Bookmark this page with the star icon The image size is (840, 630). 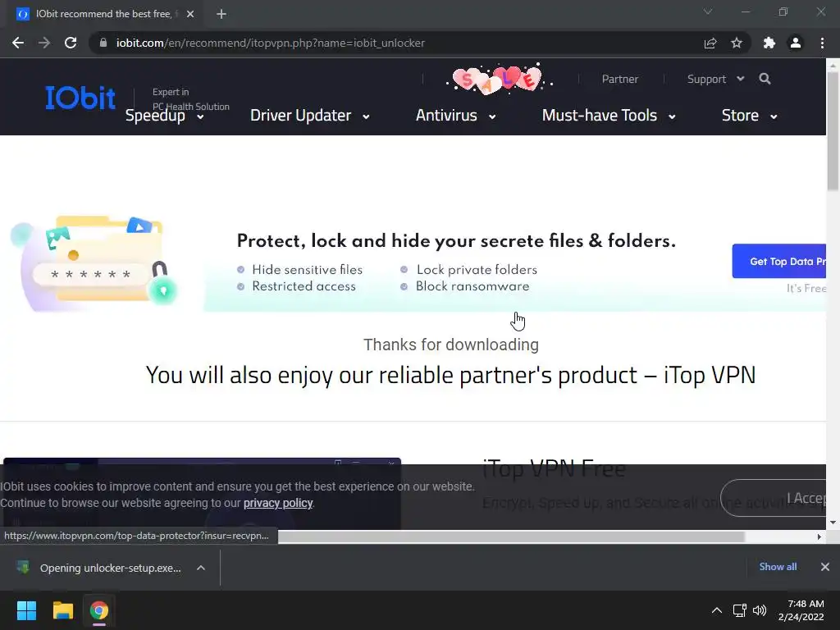737,43
